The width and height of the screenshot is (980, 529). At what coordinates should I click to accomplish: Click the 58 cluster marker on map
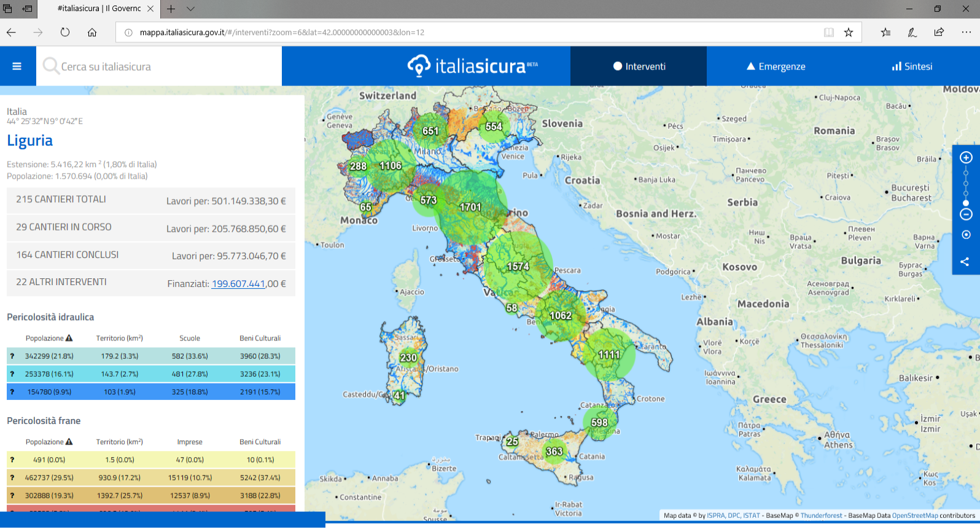(511, 308)
